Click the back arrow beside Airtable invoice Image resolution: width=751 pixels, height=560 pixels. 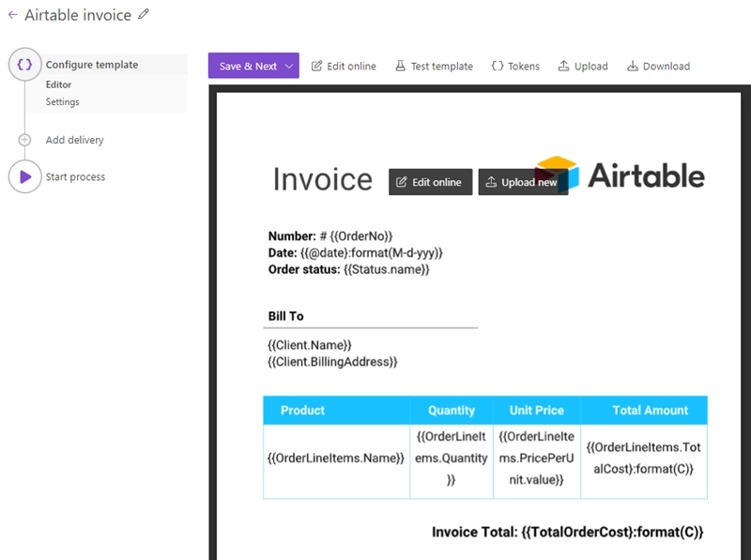[13, 15]
